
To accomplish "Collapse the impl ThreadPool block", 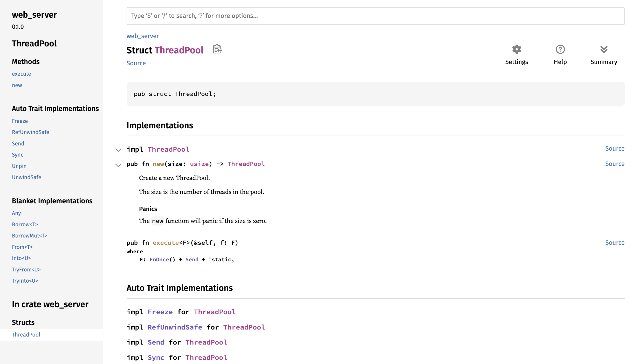I will coord(118,150).
